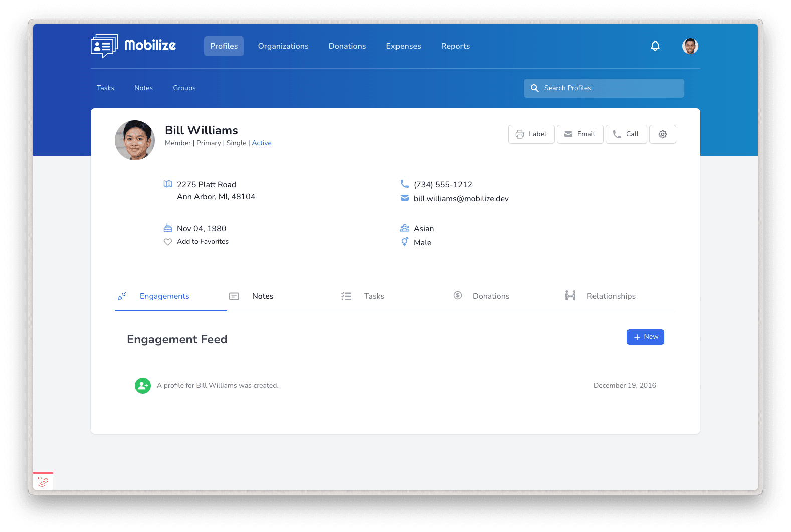Click the Call button
The width and height of the screenshot is (791, 532).
(x=626, y=134)
